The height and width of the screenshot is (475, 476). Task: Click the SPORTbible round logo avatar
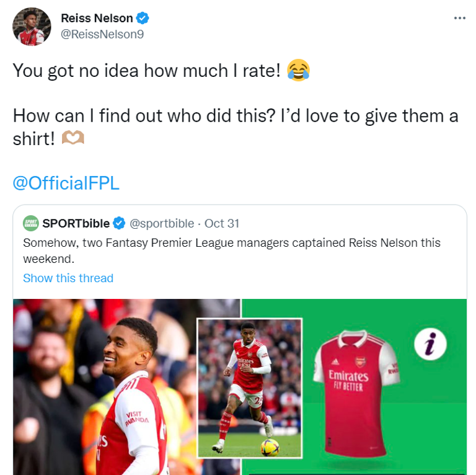tap(30, 223)
